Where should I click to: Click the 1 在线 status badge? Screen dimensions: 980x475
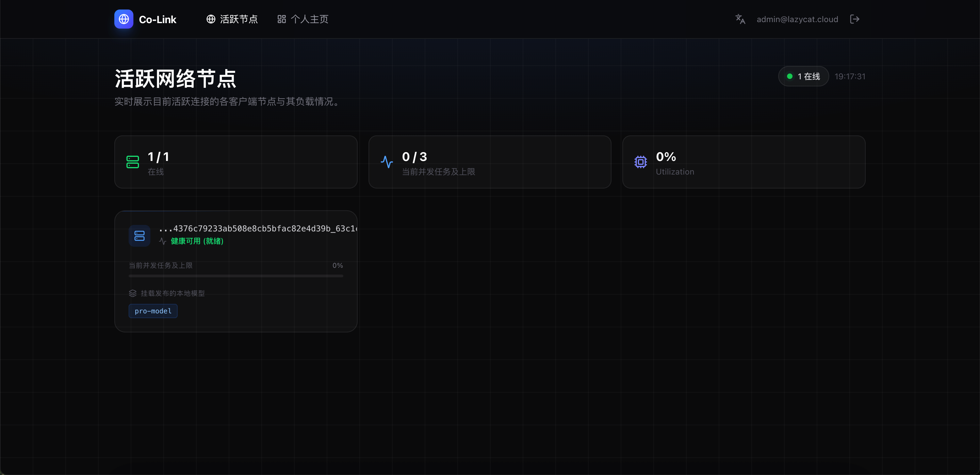pos(803,77)
